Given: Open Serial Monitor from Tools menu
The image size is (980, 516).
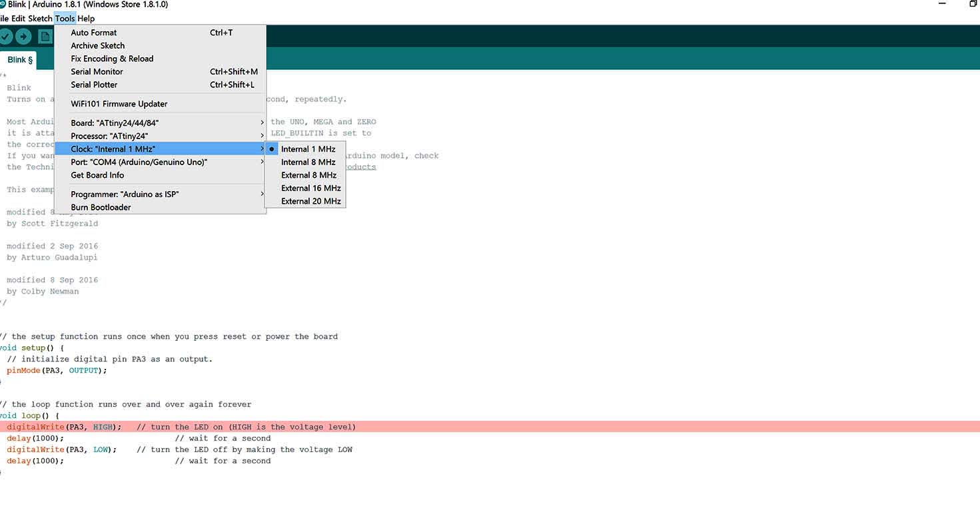Looking at the screenshot, I should pyautogui.click(x=160, y=72).
